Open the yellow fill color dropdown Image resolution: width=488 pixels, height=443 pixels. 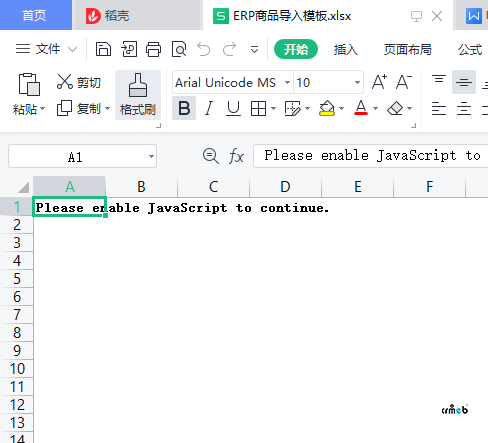341,108
